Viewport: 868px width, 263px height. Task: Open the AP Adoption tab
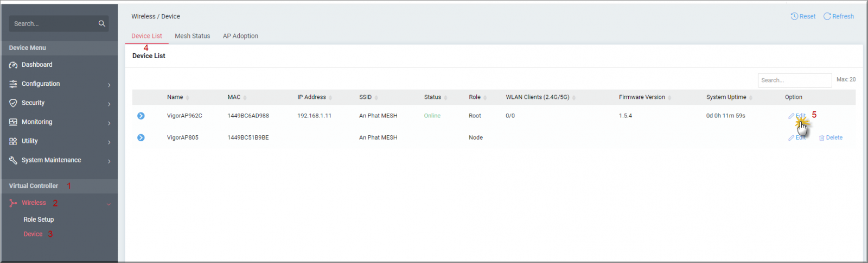[240, 36]
